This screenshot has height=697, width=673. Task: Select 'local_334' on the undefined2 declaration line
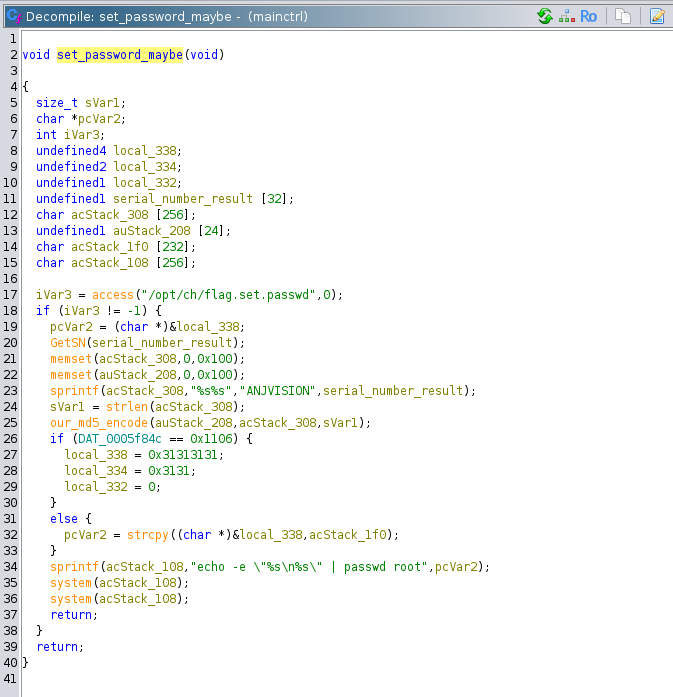pyautogui.click(x=145, y=167)
